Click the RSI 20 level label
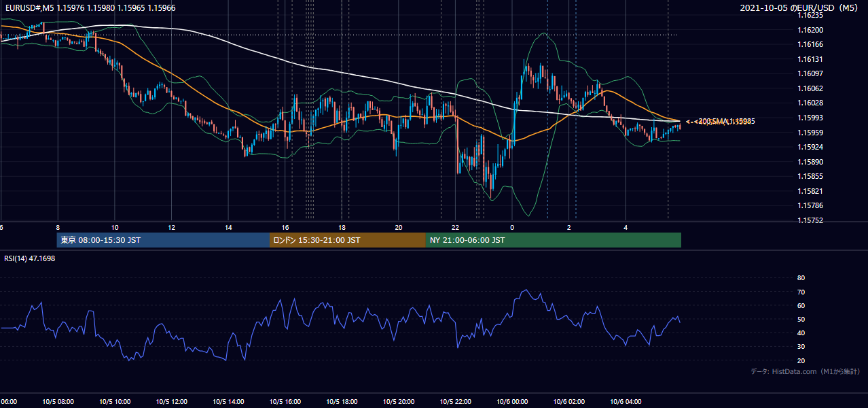Image resolution: width=868 pixels, height=408 pixels. tap(801, 360)
